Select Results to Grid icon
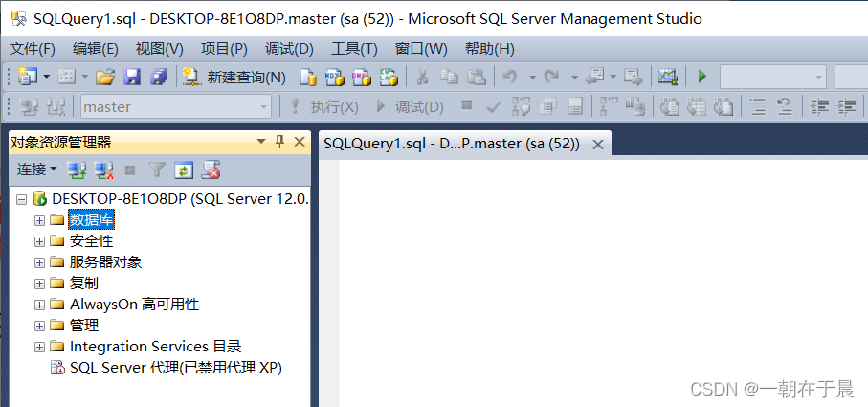The width and height of the screenshot is (868, 407). [x=697, y=106]
